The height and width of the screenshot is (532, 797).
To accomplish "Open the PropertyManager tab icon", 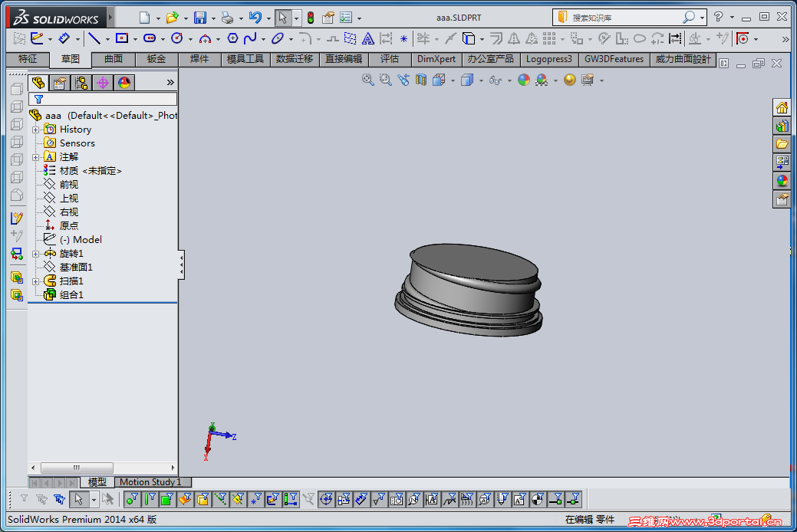I will (59, 83).
